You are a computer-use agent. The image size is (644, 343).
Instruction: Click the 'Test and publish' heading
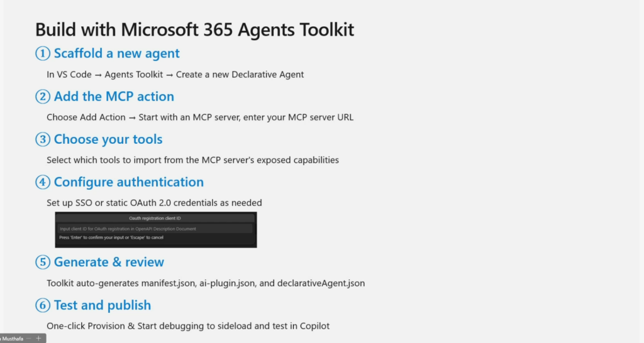tap(103, 305)
